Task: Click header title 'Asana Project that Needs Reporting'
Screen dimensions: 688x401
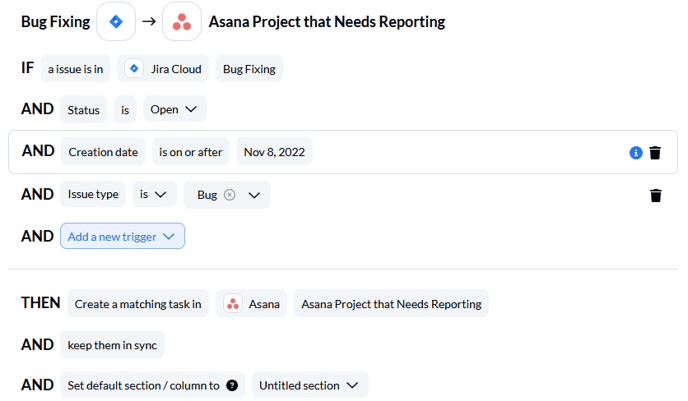Action: click(327, 21)
